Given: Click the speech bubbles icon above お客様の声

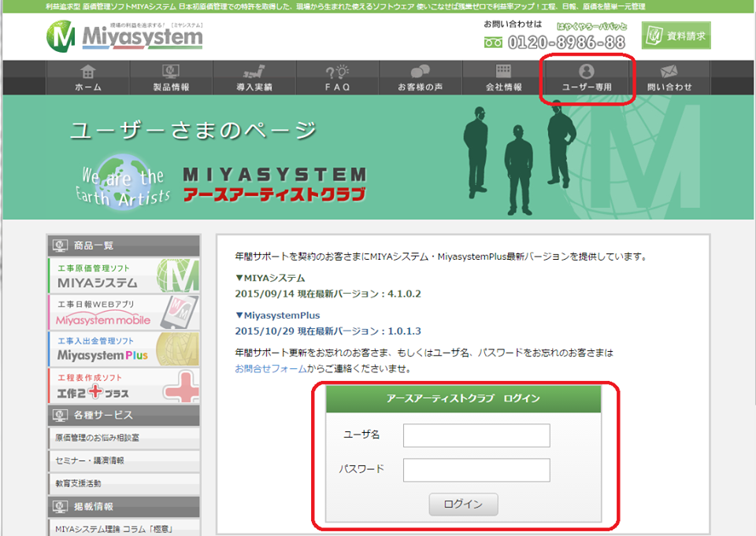Looking at the screenshot, I should click(420, 72).
